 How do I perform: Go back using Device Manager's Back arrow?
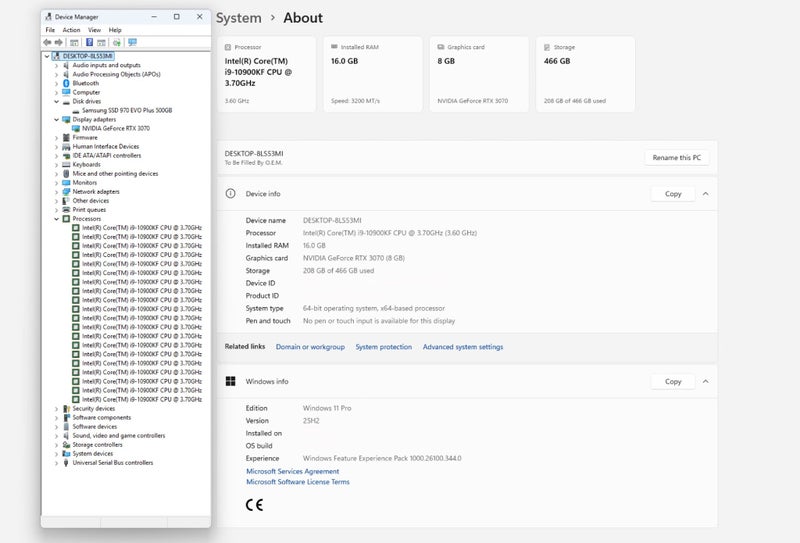tap(47, 42)
